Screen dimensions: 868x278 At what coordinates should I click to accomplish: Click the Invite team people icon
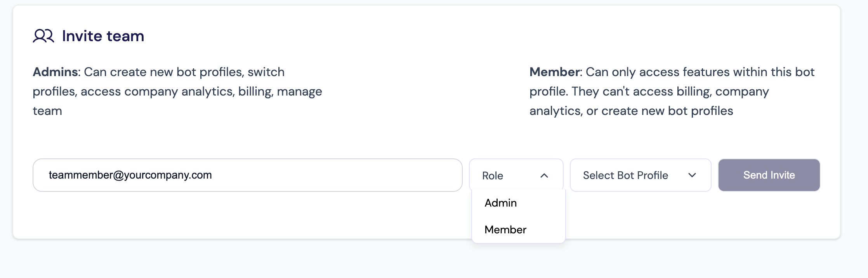[43, 36]
